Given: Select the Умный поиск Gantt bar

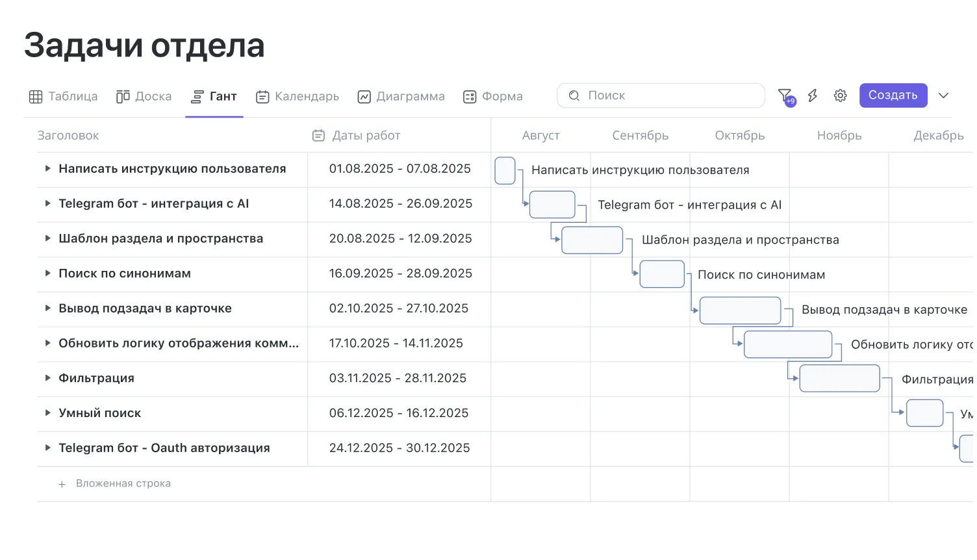Looking at the screenshot, I should pyautogui.click(x=924, y=413).
